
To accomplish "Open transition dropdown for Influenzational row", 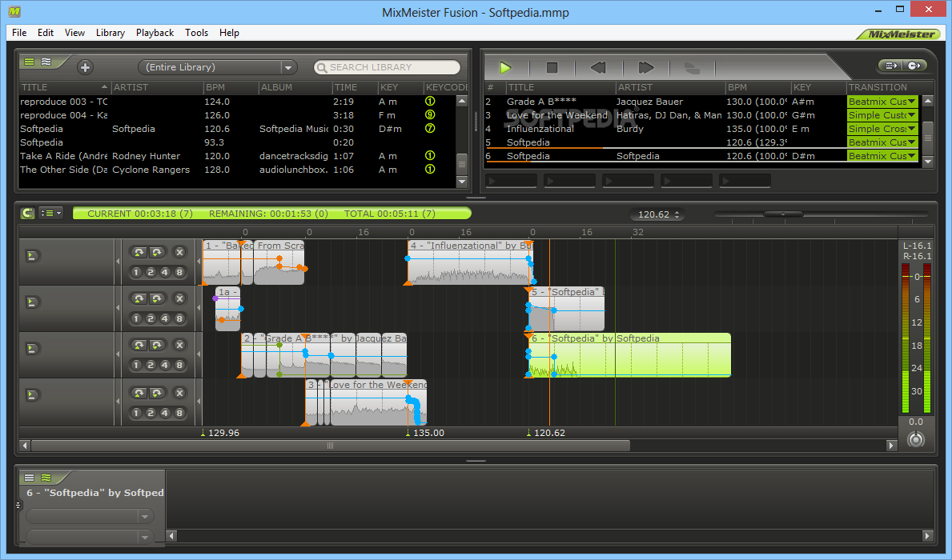I will (x=912, y=129).
